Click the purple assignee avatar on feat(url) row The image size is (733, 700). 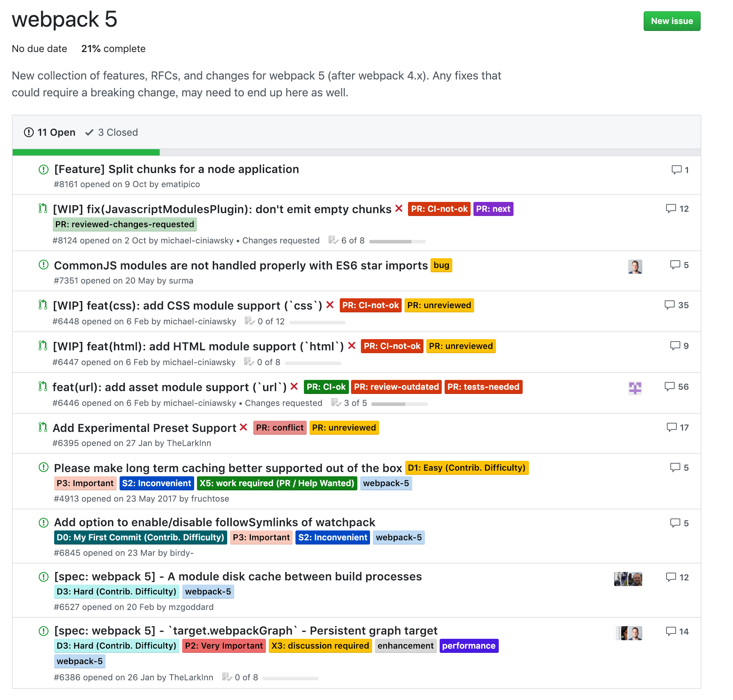point(635,388)
